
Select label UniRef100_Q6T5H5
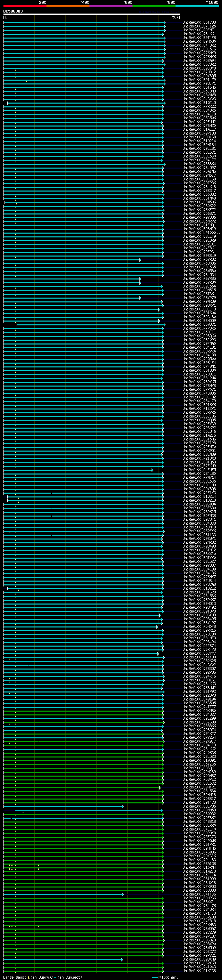(199, 88)
